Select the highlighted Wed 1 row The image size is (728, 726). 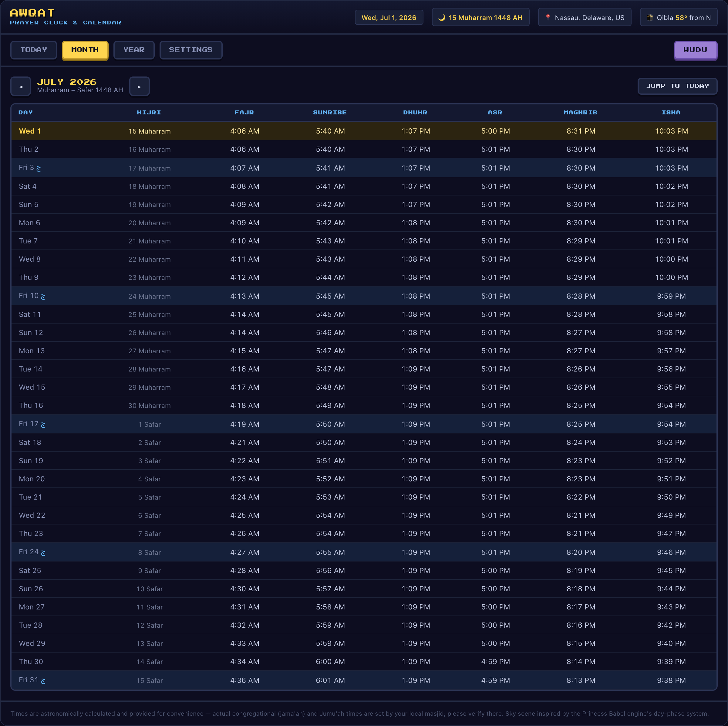364,131
